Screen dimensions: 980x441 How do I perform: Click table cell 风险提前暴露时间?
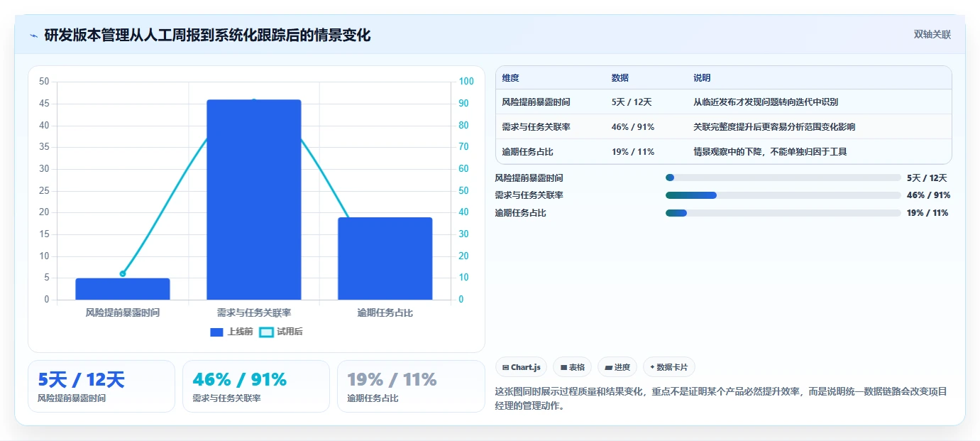click(x=536, y=102)
